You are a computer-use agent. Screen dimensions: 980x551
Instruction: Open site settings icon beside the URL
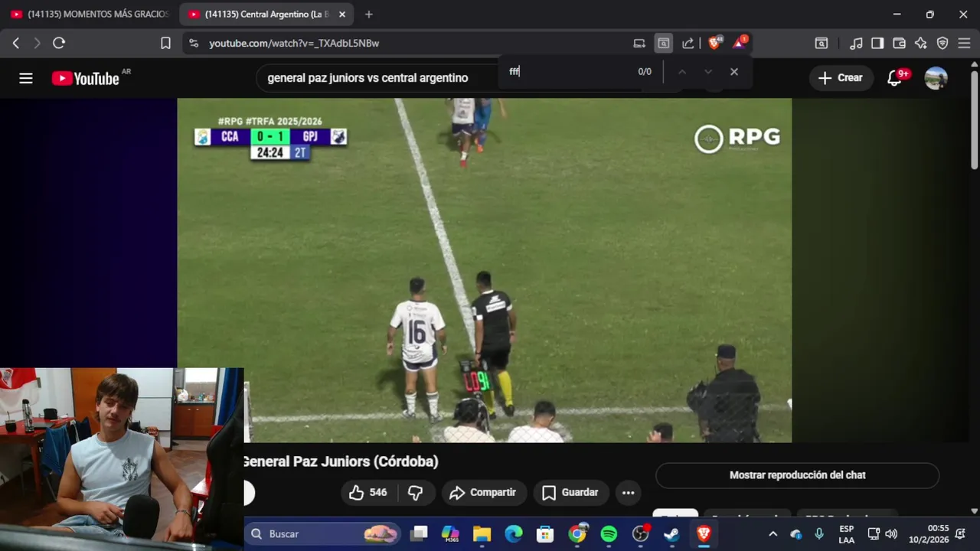194,44
